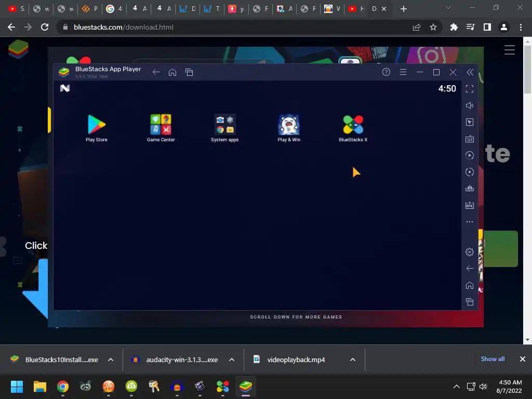Click the N notification icon
This screenshot has width=532, height=399.
click(x=65, y=88)
